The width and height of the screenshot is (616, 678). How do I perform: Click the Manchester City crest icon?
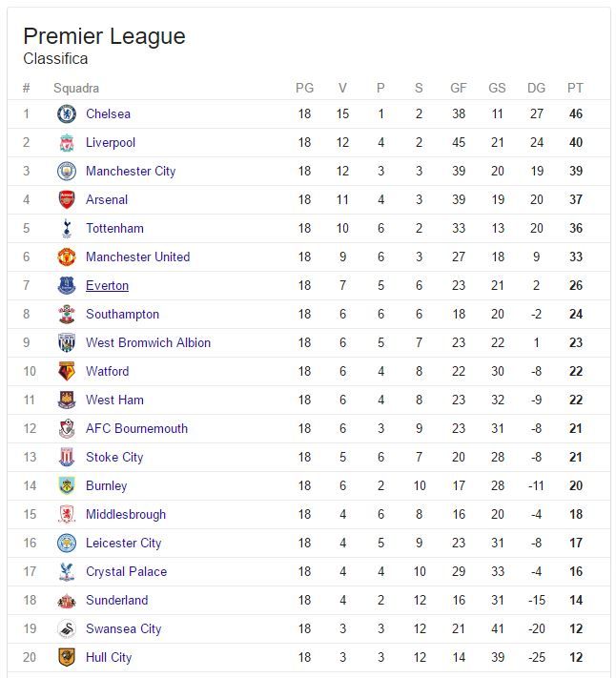pos(67,172)
